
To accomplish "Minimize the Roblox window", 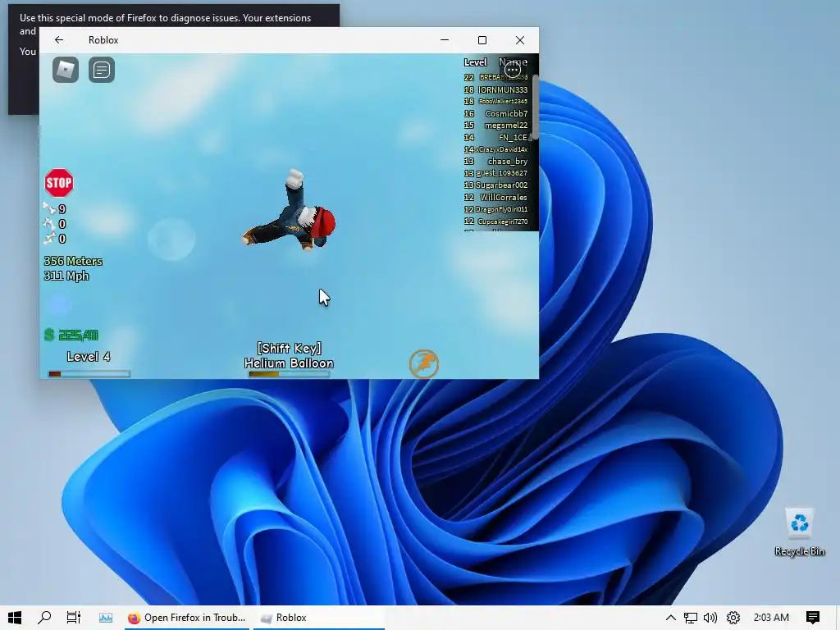I will [445, 40].
